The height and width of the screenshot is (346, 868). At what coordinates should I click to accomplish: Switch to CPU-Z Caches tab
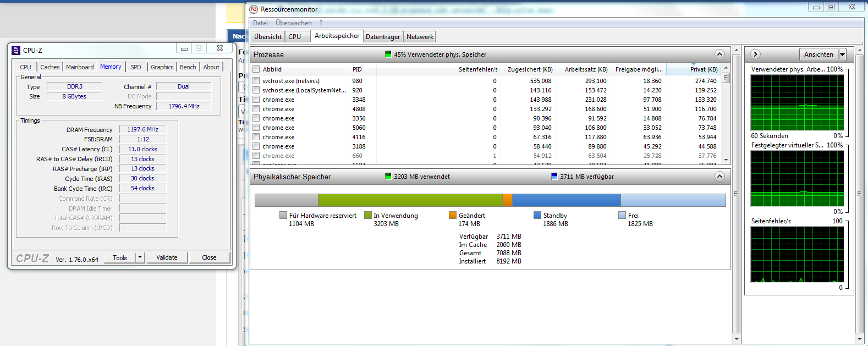click(50, 67)
